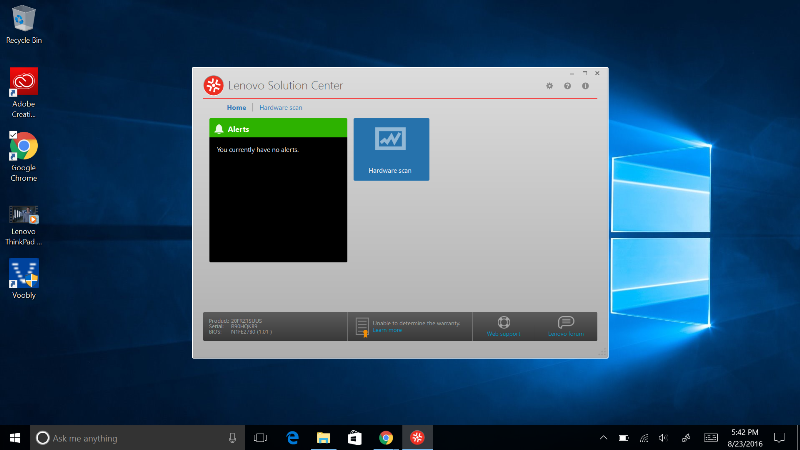Open Lenovo ThinkPad desktop shortcut
The image size is (800, 450).
point(23,225)
